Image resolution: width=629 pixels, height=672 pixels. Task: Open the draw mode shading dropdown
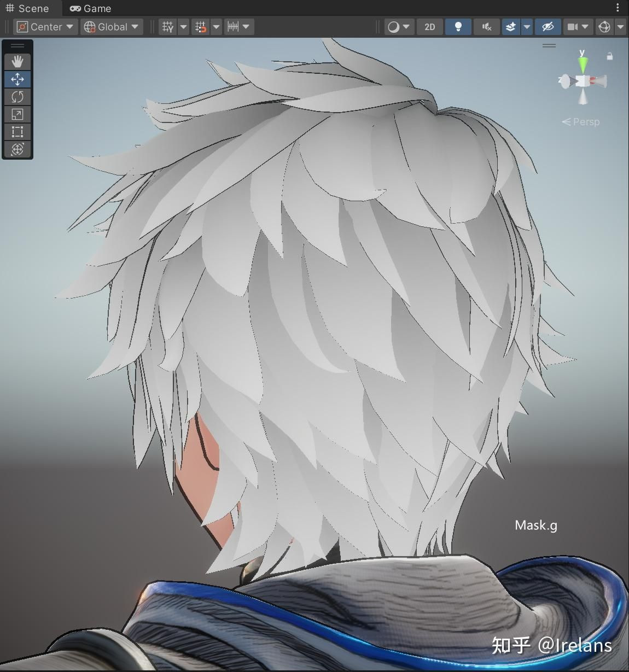(x=398, y=27)
